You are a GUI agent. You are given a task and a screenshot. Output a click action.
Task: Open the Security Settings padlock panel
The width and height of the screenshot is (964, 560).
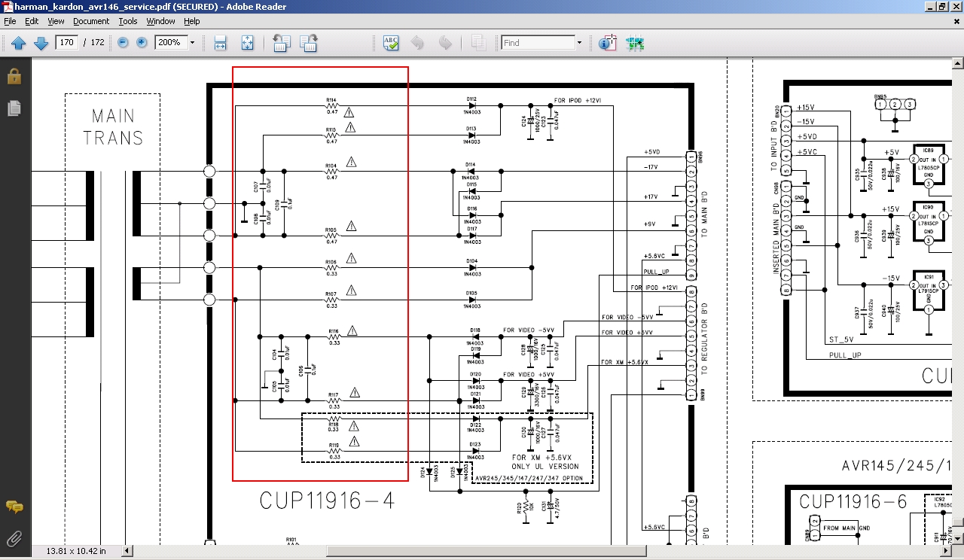(14, 77)
